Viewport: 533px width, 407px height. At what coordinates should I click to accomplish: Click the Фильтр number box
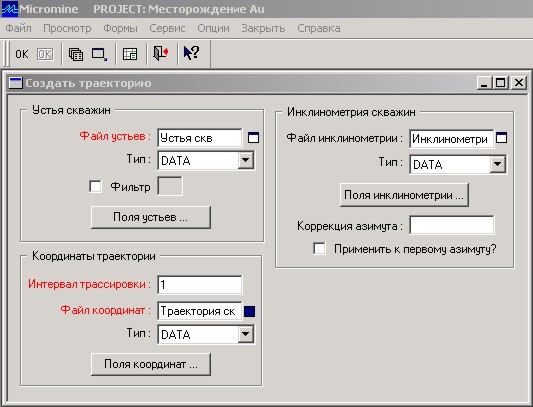coord(170,186)
